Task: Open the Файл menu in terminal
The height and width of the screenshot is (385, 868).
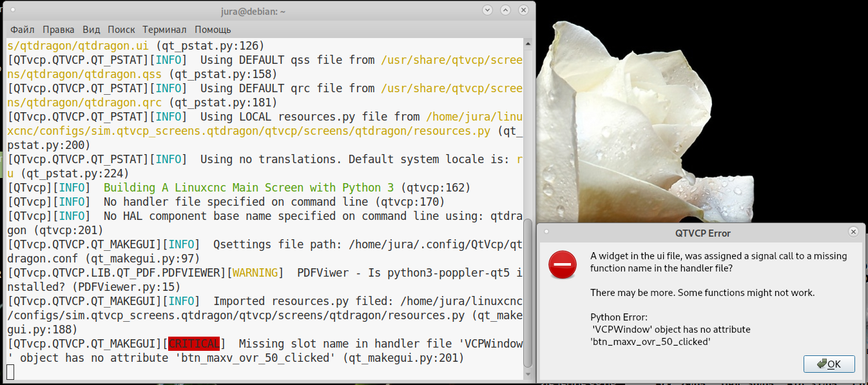Action: click(23, 30)
